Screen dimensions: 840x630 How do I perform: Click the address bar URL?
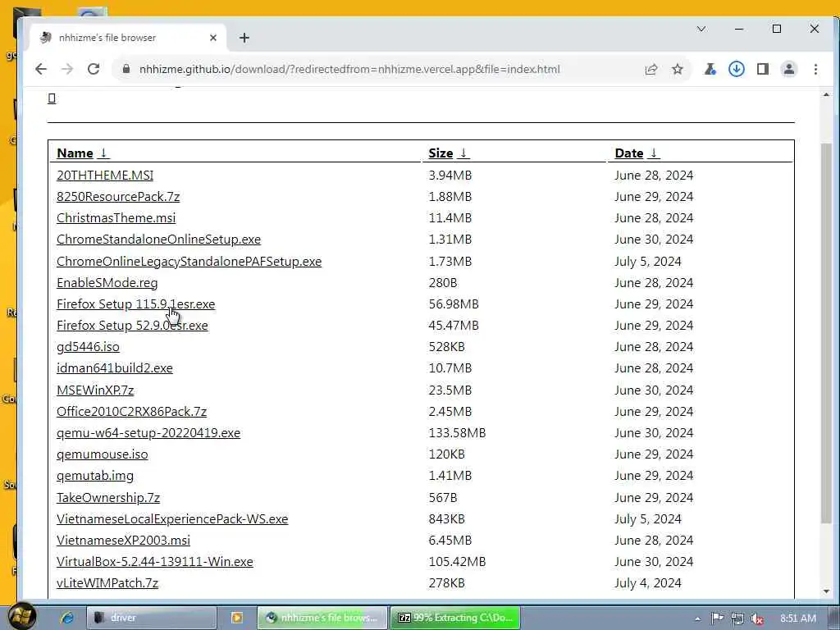(x=349, y=69)
